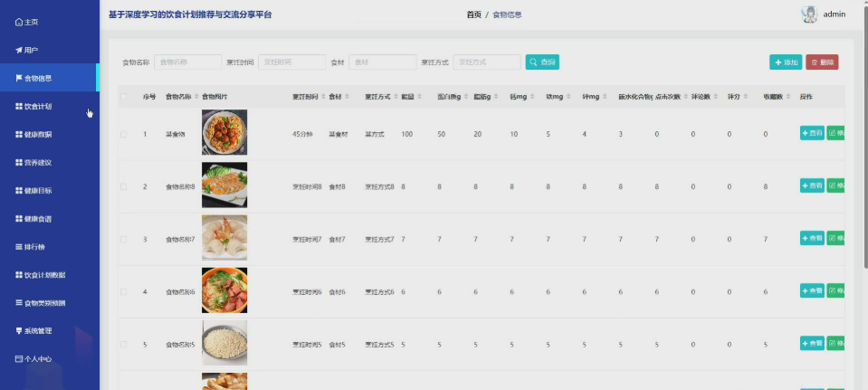Check the box for row 3 食物名称7
The image size is (868, 390).
click(123, 240)
